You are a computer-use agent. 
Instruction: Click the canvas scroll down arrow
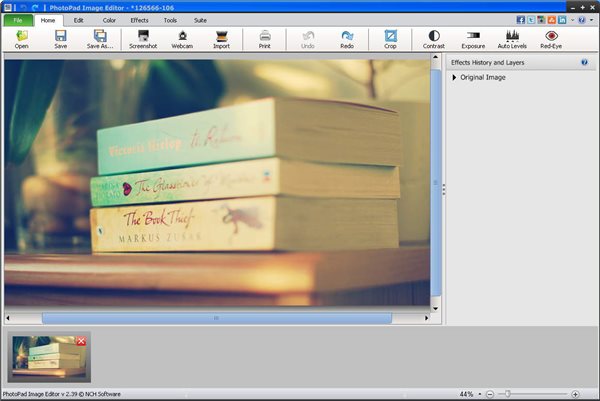coord(435,308)
